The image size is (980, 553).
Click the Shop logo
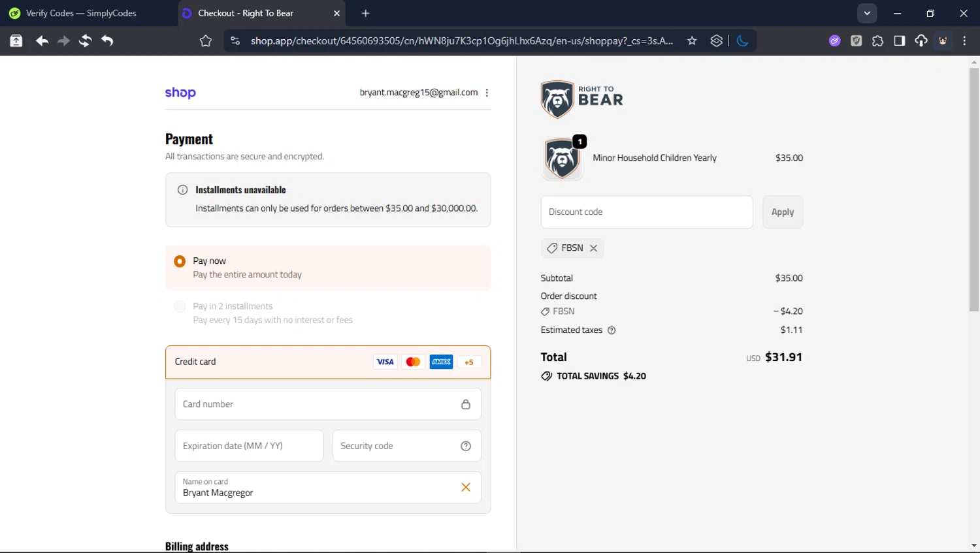[180, 93]
